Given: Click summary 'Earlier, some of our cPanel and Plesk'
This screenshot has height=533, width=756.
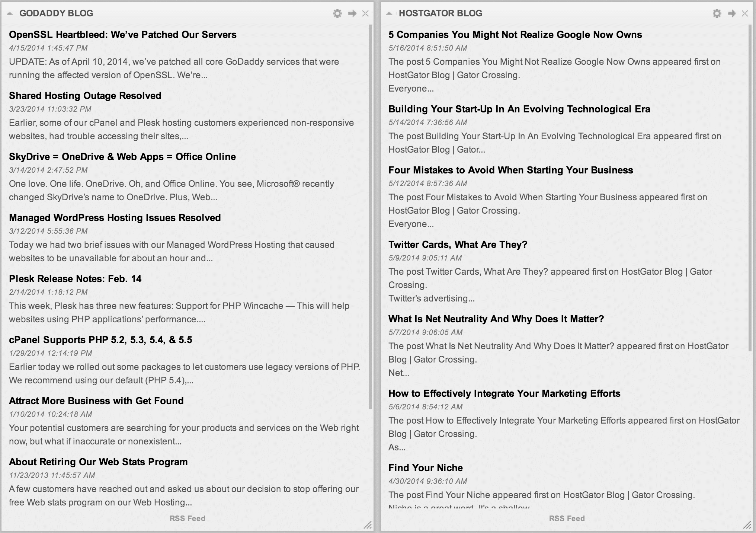Looking at the screenshot, I should (x=182, y=130).
